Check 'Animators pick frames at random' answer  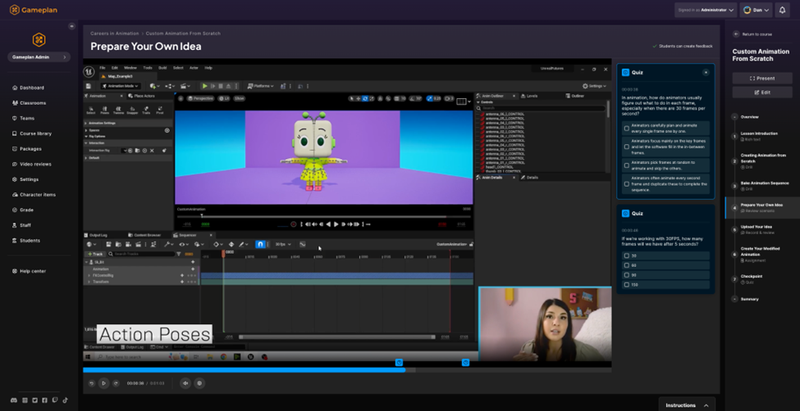click(627, 165)
